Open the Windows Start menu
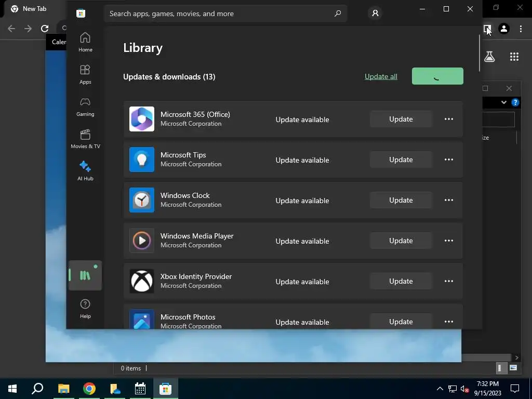Image resolution: width=532 pixels, height=399 pixels. click(x=12, y=389)
